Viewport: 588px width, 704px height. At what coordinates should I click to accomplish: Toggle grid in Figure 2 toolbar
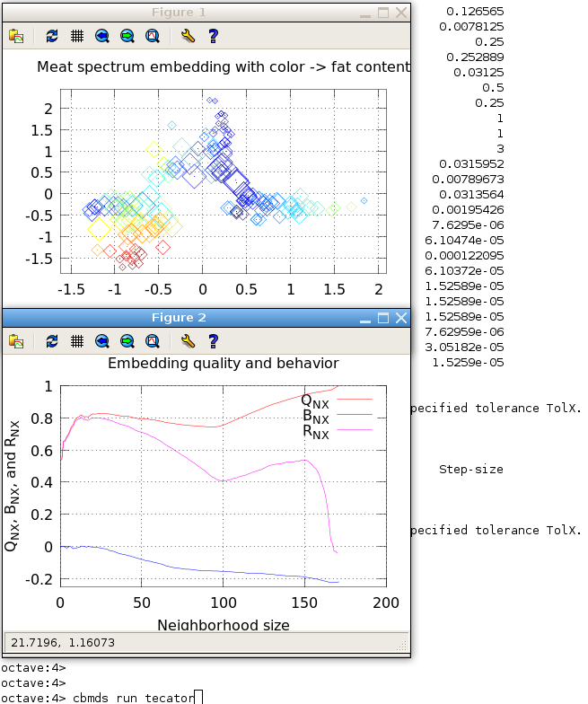pyautogui.click(x=77, y=340)
